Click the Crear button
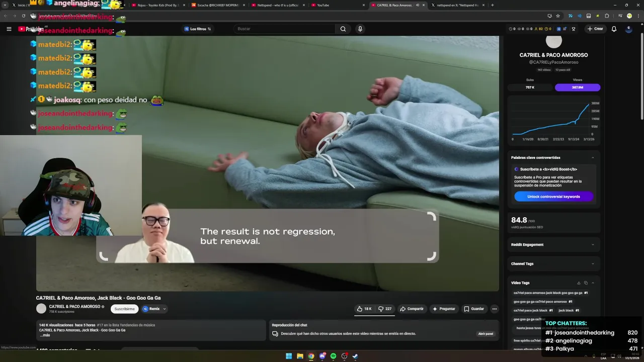The width and height of the screenshot is (644, 362). click(595, 29)
